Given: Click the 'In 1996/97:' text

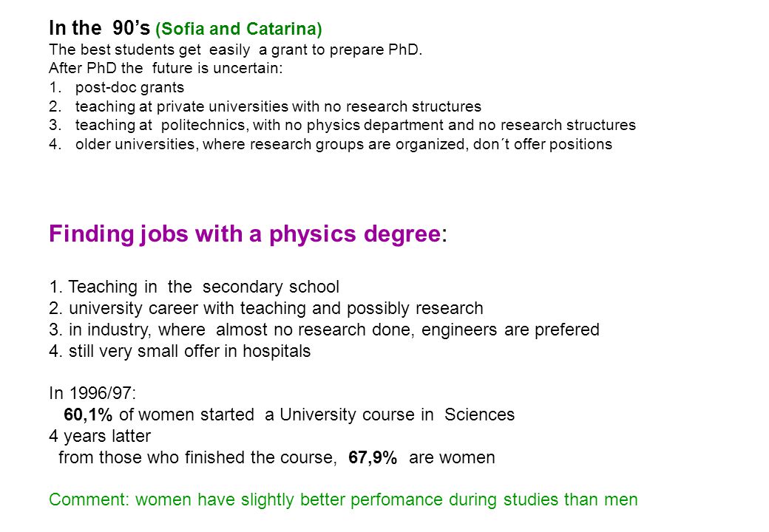Looking at the screenshot, I should 92,393.
